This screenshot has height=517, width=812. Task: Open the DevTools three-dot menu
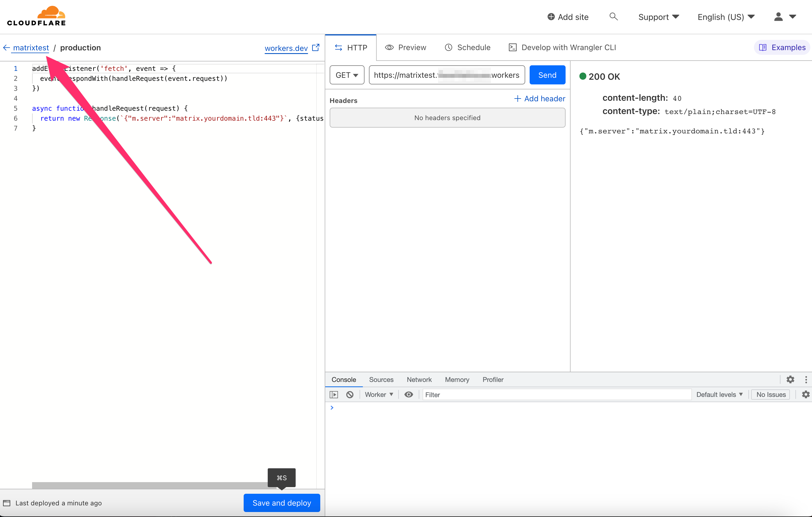pyautogui.click(x=806, y=379)
